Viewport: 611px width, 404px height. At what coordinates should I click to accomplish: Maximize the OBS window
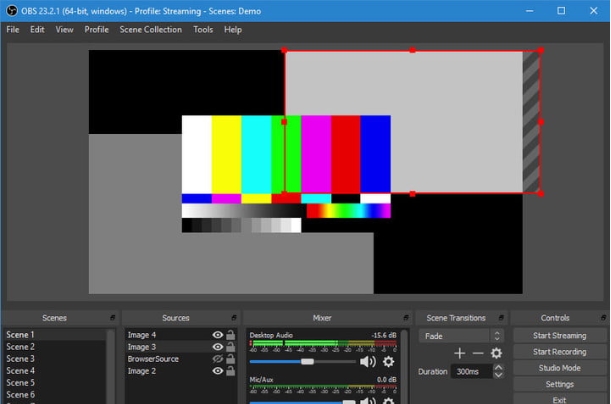(x=561, y=11)
